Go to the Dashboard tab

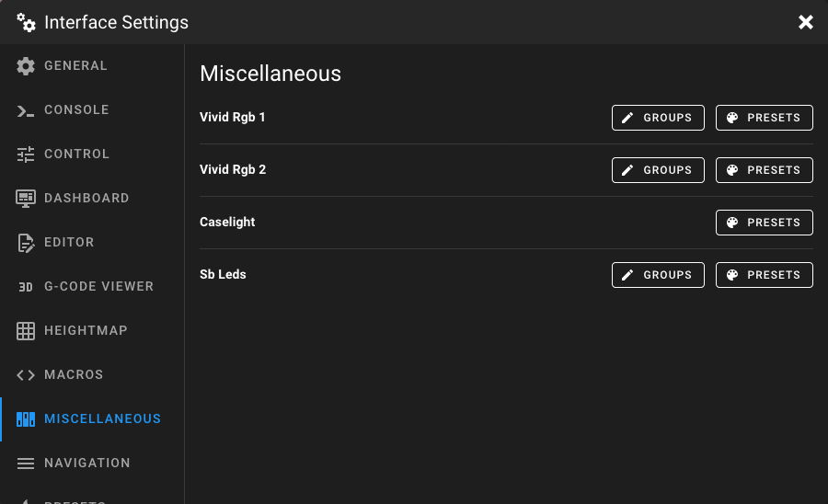point(92,199)
